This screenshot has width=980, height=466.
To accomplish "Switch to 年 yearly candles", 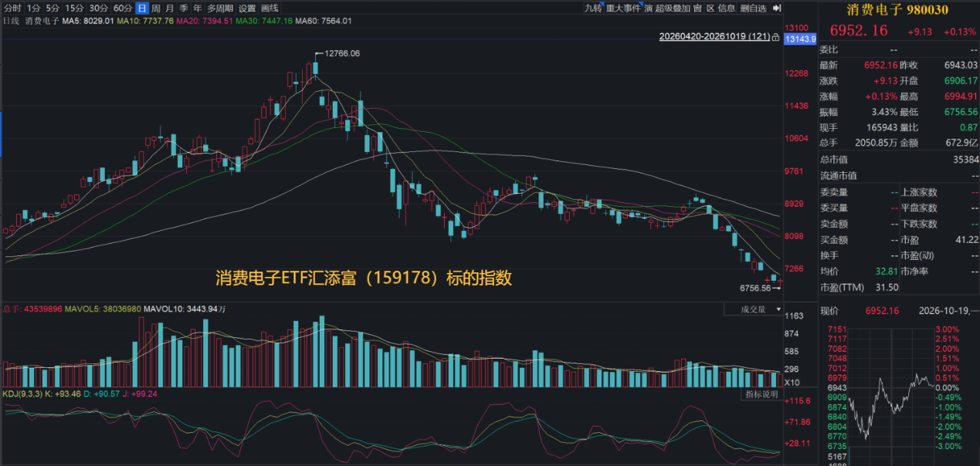I will 198,8.
